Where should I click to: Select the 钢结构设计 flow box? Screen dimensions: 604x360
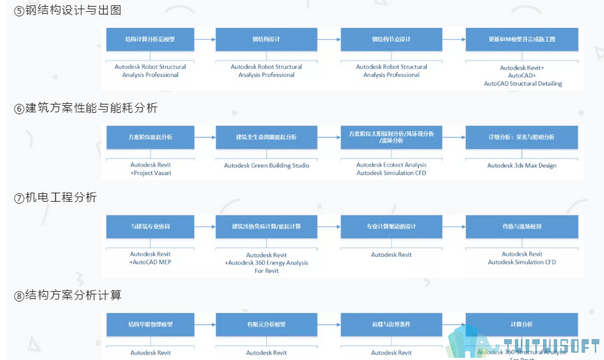[266, 39]
